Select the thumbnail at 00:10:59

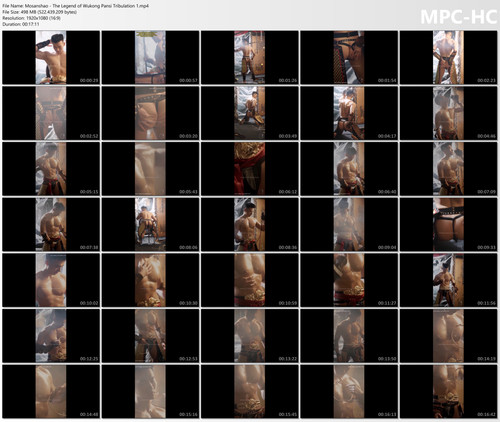pyautogui.click(x=250, y=280)
